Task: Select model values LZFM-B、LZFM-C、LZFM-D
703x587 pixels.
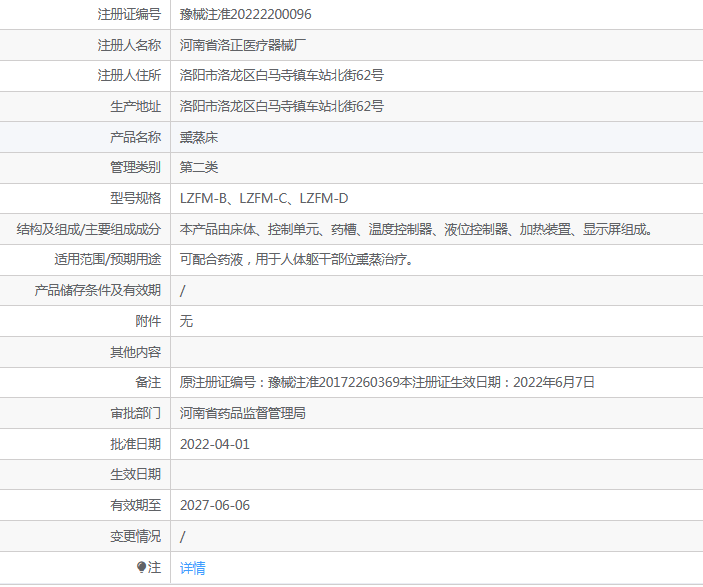Action: click(x=264, y=198)
